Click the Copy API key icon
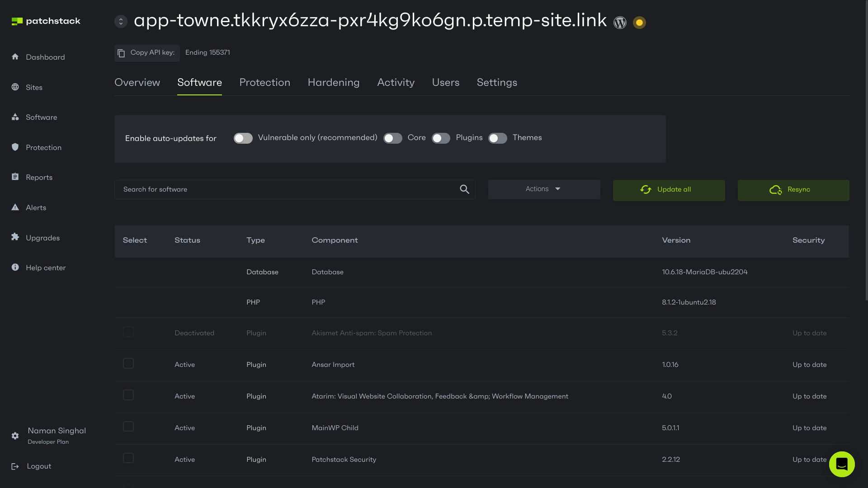Viewport: 868px width, 488px height. pos(121,53)
